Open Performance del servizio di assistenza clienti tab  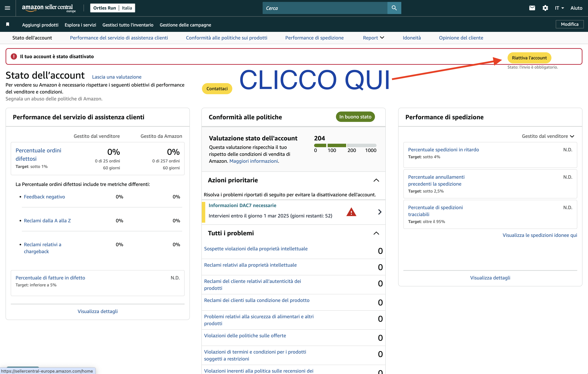point(119,38)
